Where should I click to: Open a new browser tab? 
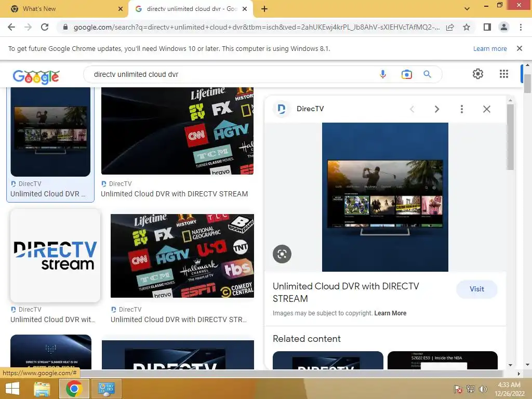coord(264,9)
